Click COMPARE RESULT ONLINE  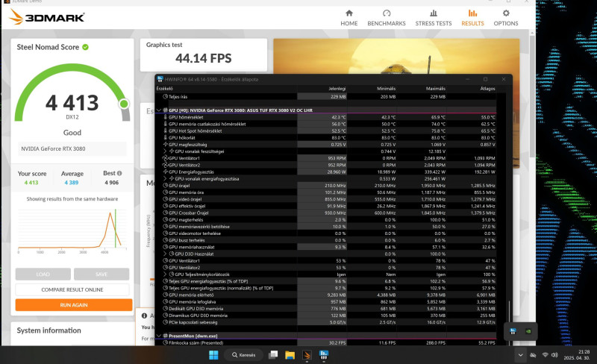click(72, 289)
